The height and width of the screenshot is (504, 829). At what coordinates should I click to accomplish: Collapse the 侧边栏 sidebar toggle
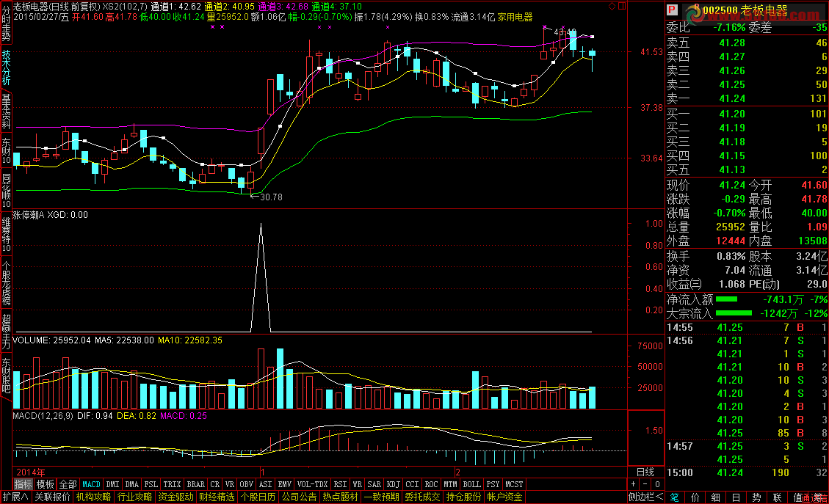tap(645, 497)
